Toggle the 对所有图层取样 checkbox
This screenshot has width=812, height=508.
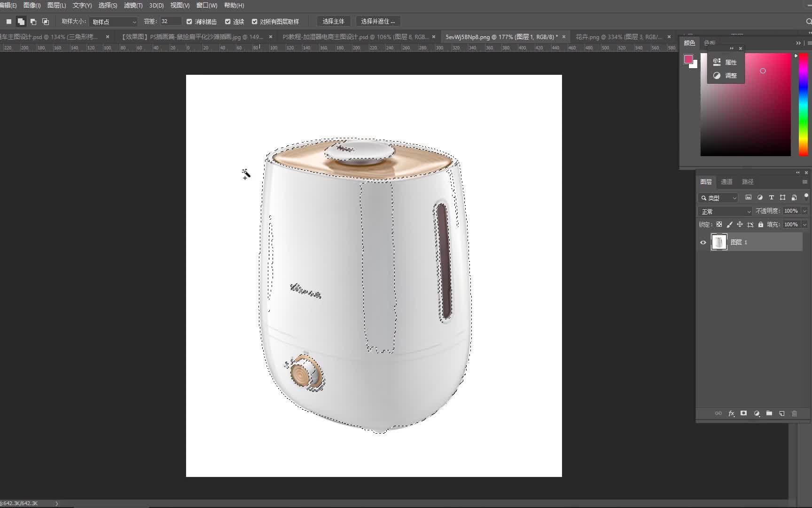(x=255, y=22)
